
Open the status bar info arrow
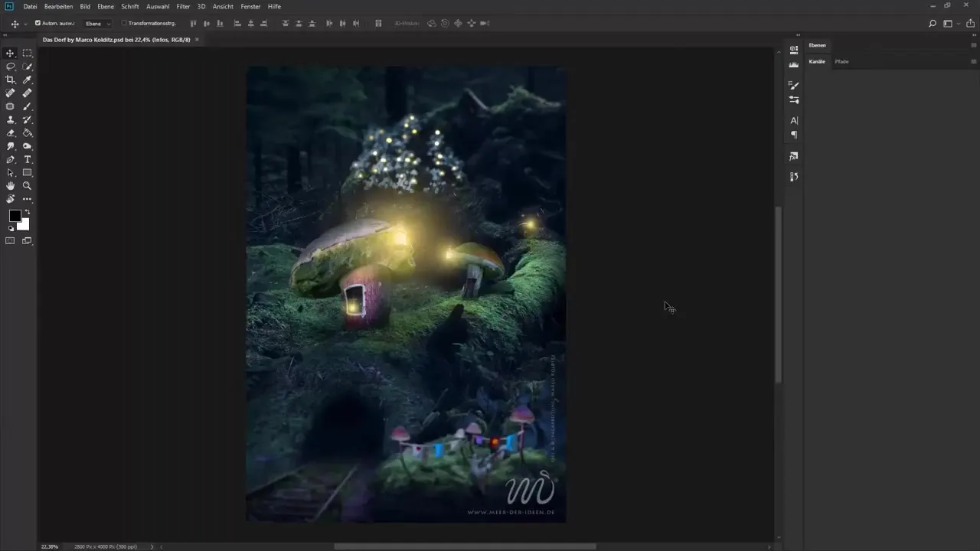tap(152, 546)
